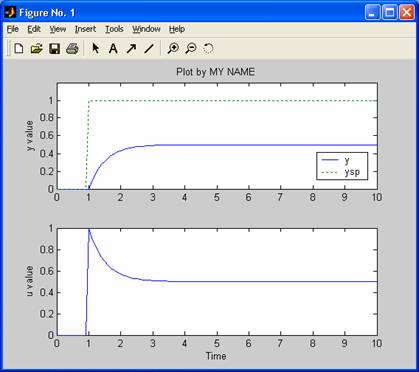The width and height of the screenshot is (419, 372).
Task: Activate the Insert Text 'A' tool
Action: coord(113,49)
